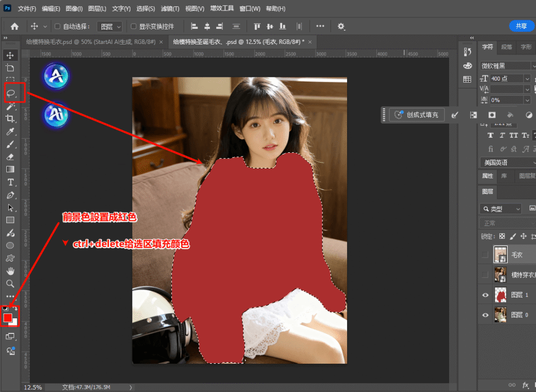Enable the 显示变换控件 checkbox
Image resolution: width=536 pixels, height=392 pixels.
coord(133,26)
